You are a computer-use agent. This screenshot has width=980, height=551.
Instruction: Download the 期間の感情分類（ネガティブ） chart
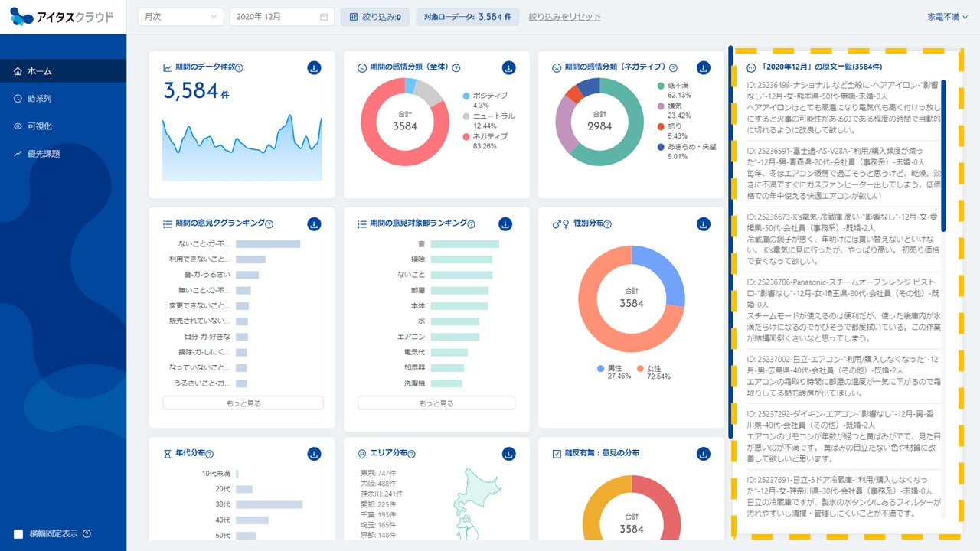tap(704, 68)
